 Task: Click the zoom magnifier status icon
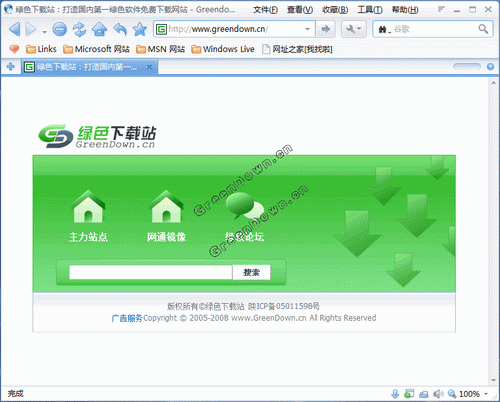tap(452, 394)
